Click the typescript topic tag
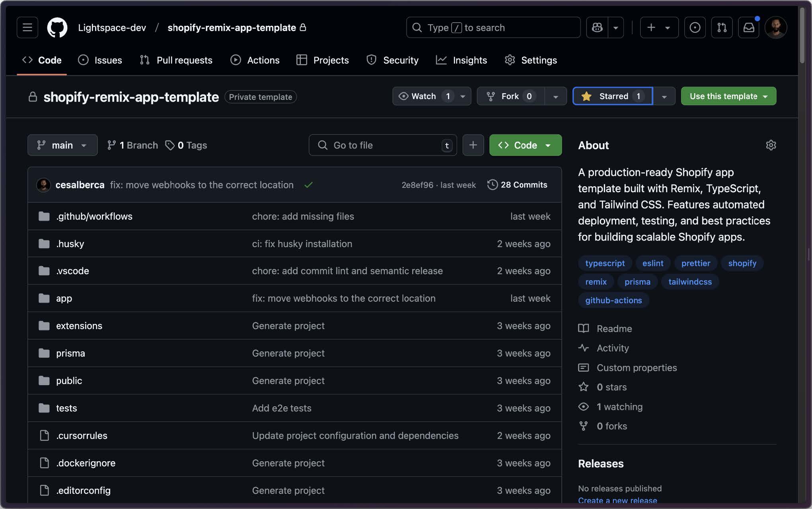The height and width of the screenshot is (509, 812). (x=605, y=263)
